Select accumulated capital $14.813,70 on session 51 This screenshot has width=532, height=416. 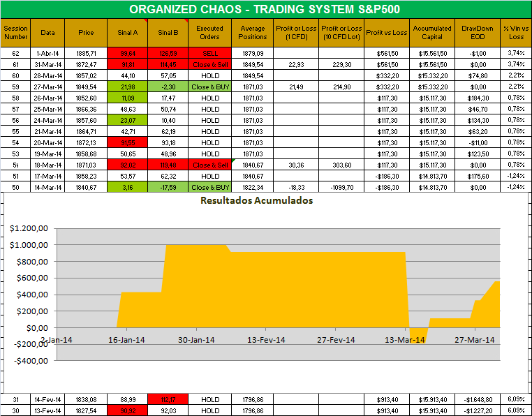click(x=432, y=177)
